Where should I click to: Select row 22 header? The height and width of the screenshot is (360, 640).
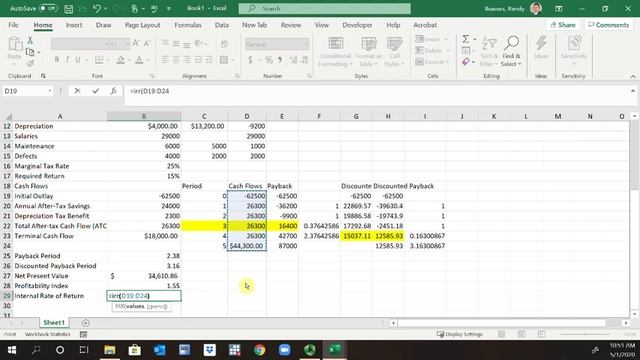click(7, 226)
